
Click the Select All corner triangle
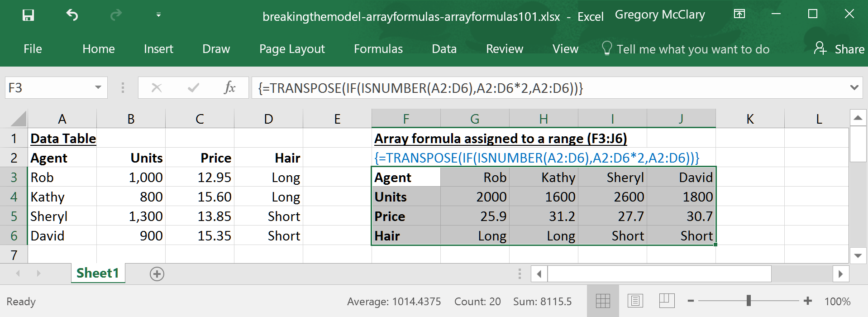[19, 119]
